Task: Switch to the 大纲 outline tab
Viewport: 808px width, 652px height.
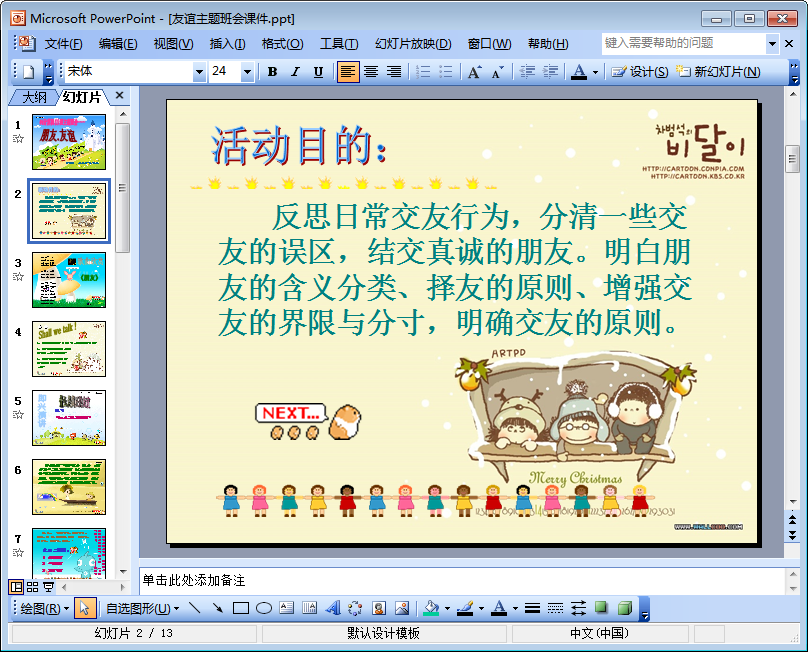Action: (x=34, y=97)
